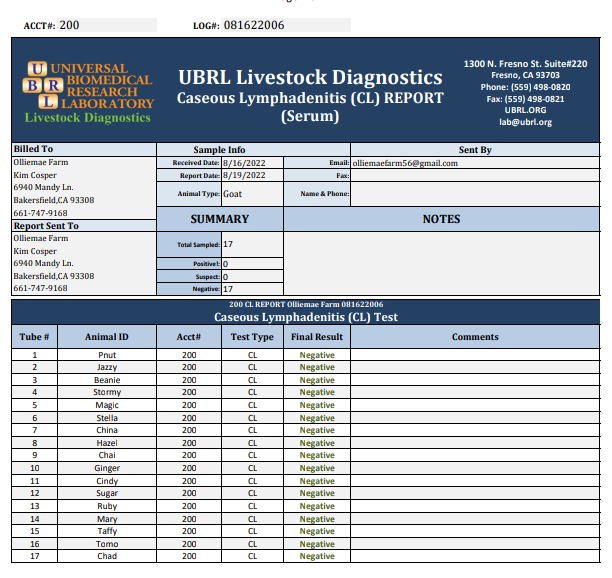Screen dimensions: 612x578
Task: Click the Test Type column header
Action: coord(252,337)
